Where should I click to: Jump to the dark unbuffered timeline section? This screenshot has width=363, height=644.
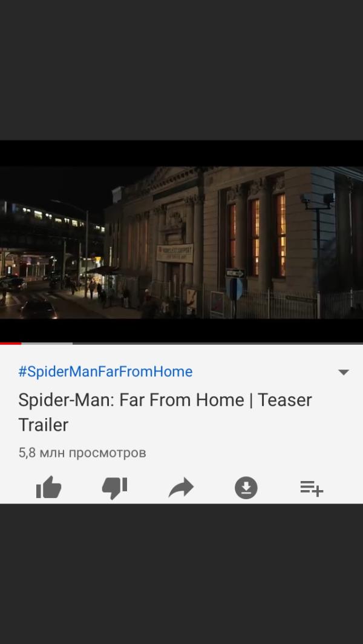[218, 343]
